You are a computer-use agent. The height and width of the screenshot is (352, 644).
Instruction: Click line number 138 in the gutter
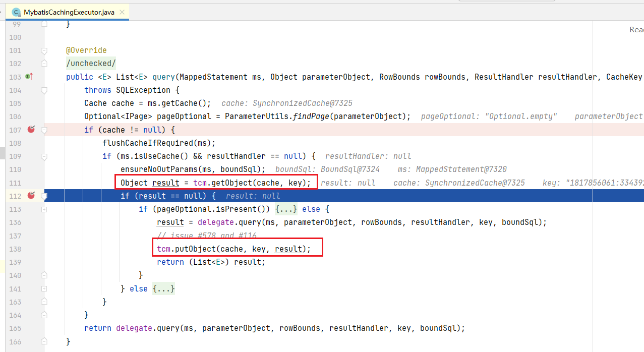click(15, 249)
